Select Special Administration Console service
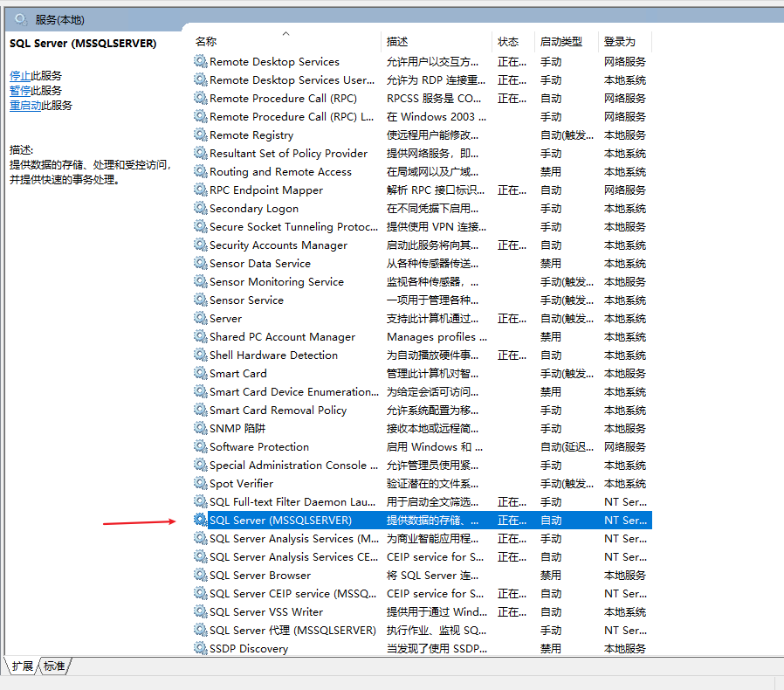Screen dimensions: 784x690 tap(423, 465)
